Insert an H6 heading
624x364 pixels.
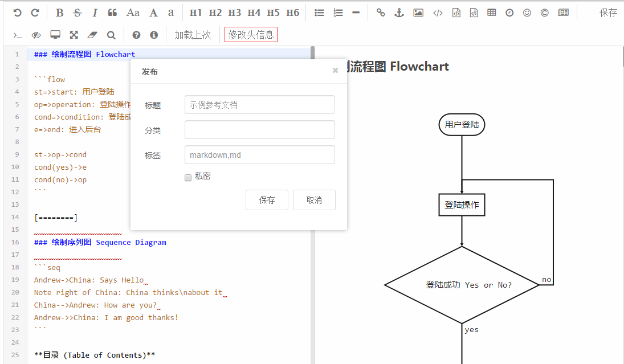(292, 13)
